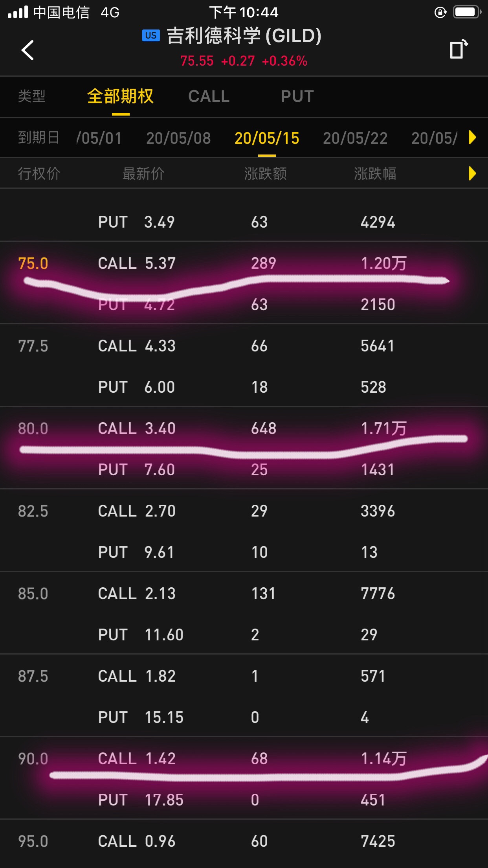Select the 全部期权 tab

tap(120, 96)
